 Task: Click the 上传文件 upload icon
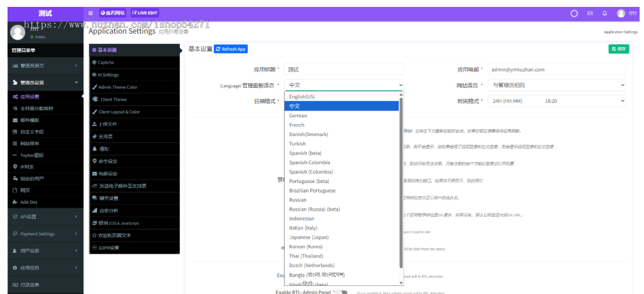[x=95, y=124]
